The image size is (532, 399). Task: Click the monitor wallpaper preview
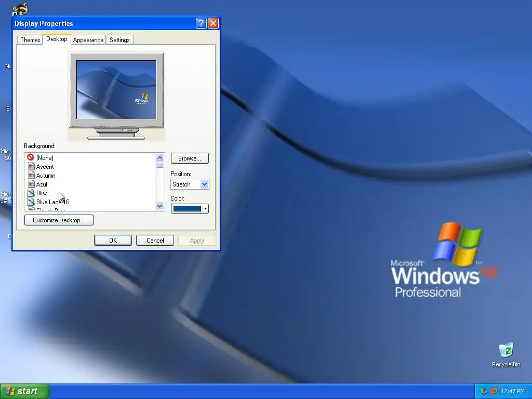tap(116, 90)
